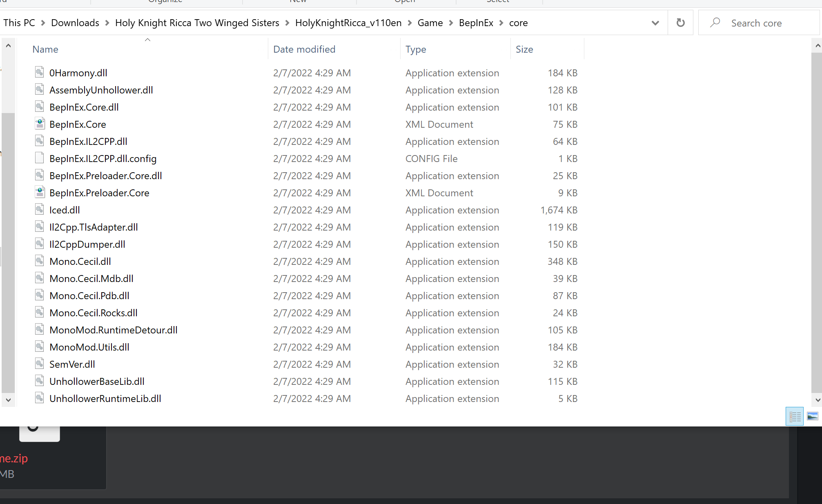Image resolution: width=822 pixels, height=504 pixels.
Task: Click the Iced.dll file icon
Action: click(x=39, y=209)
